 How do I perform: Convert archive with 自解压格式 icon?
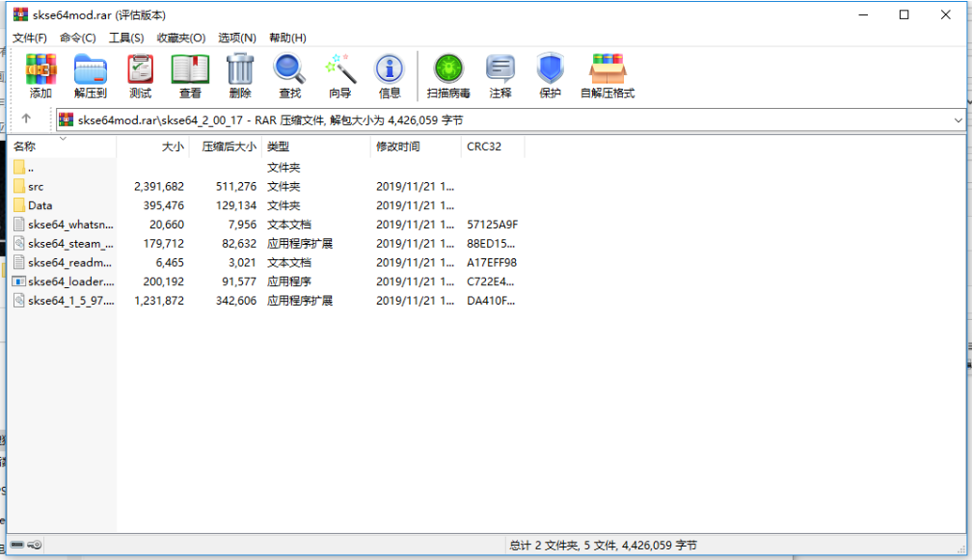point(606,74)
